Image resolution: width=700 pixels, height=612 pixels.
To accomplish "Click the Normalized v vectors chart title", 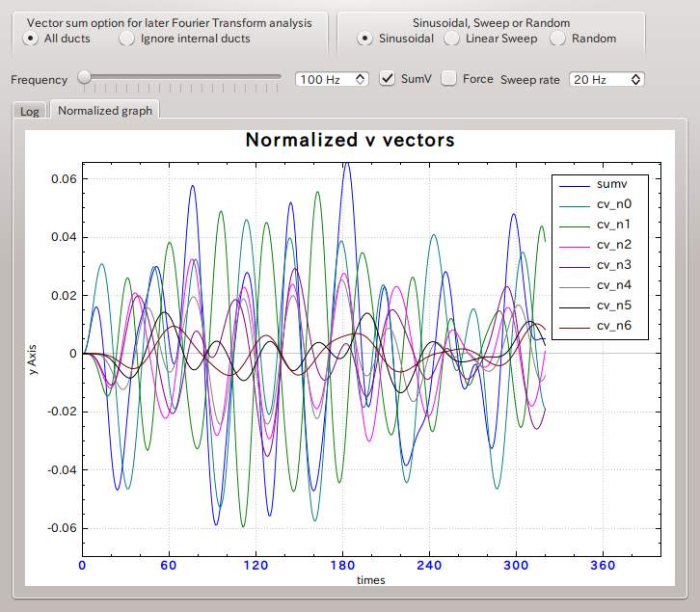I will (x=350, y=140).
